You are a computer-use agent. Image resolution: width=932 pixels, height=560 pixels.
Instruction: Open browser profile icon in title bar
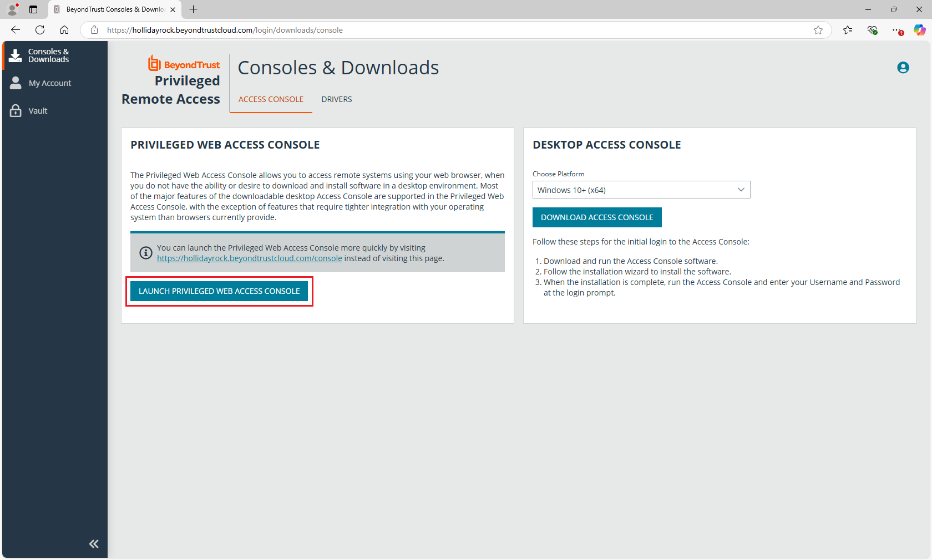tap(12, 9)
